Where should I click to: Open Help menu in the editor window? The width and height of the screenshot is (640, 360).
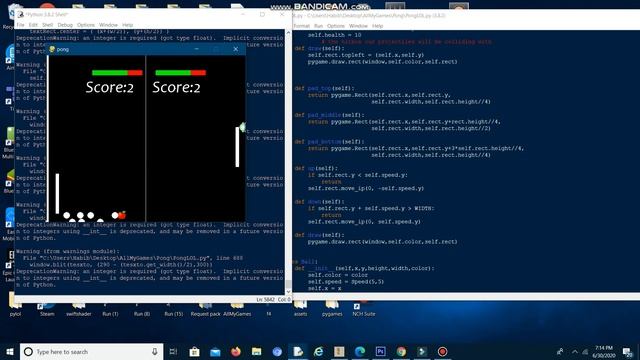tap(377, 26)
